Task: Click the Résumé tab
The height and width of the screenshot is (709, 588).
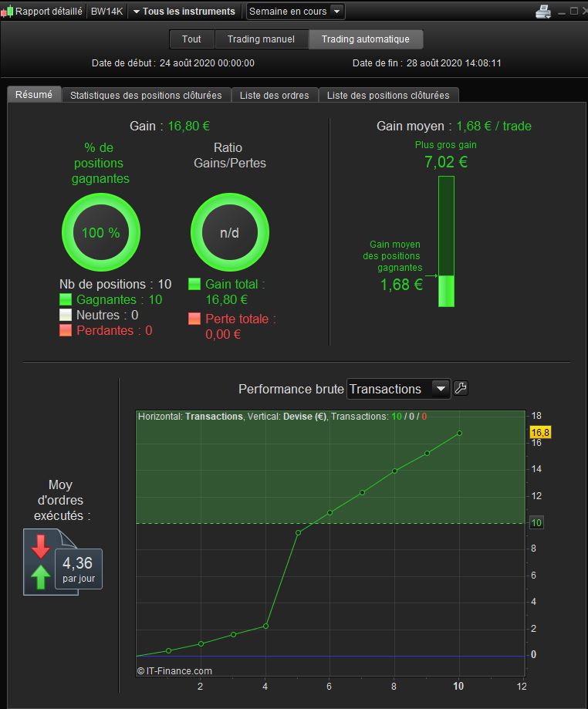Action: pos(34,94)
